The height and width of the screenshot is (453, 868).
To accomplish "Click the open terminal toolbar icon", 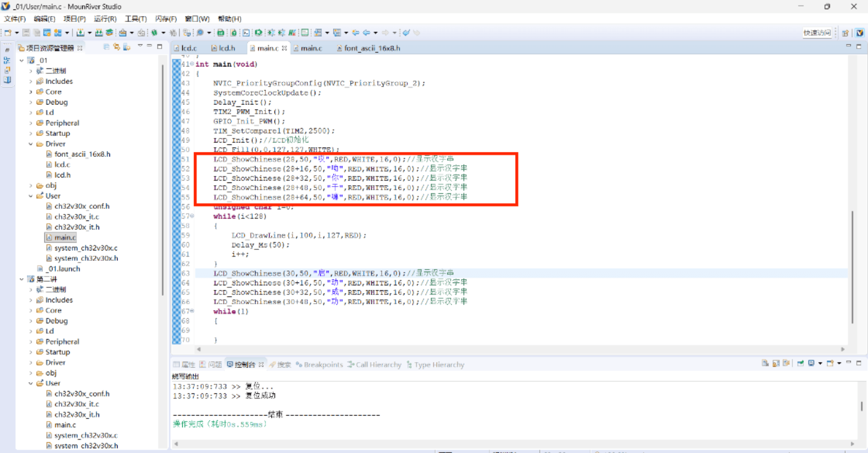I will 246,33.
